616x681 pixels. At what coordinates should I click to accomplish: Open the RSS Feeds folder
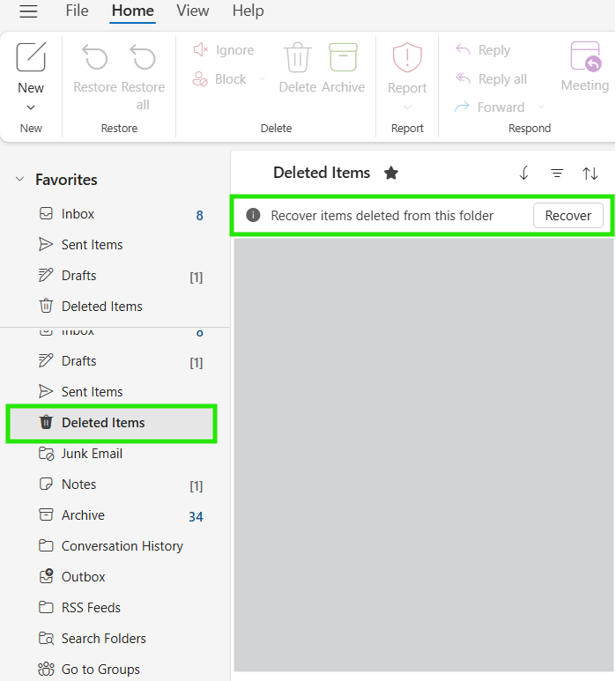pyautogui.click(x=115, y=608)
